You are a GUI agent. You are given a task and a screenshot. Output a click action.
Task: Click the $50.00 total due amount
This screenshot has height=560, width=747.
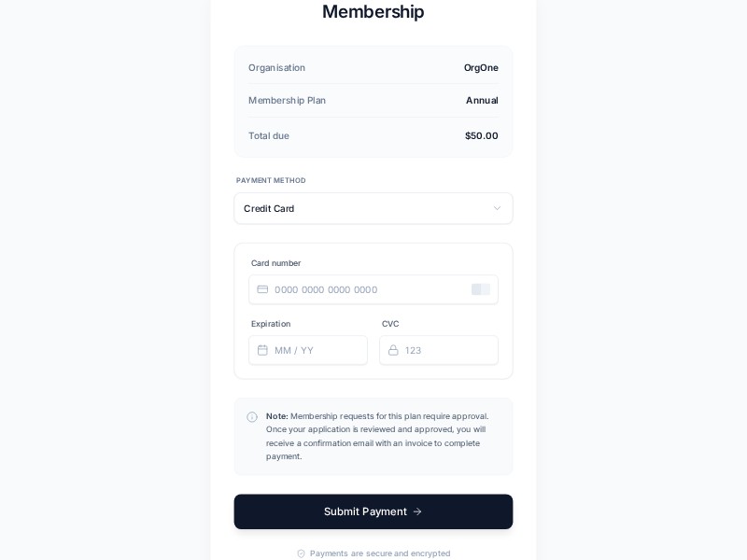[481, 135]
